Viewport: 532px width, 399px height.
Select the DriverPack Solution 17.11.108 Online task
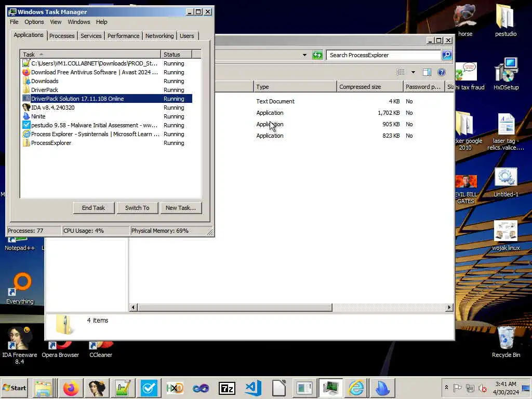tap(107, 99)
